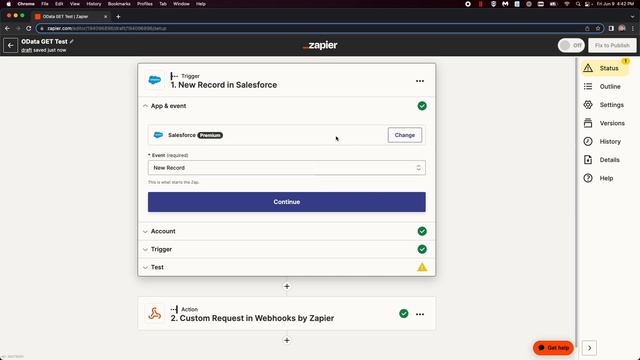640x360 pixels.
Task: Click Salesforce logo in trigger header
Action: (155, 80)
